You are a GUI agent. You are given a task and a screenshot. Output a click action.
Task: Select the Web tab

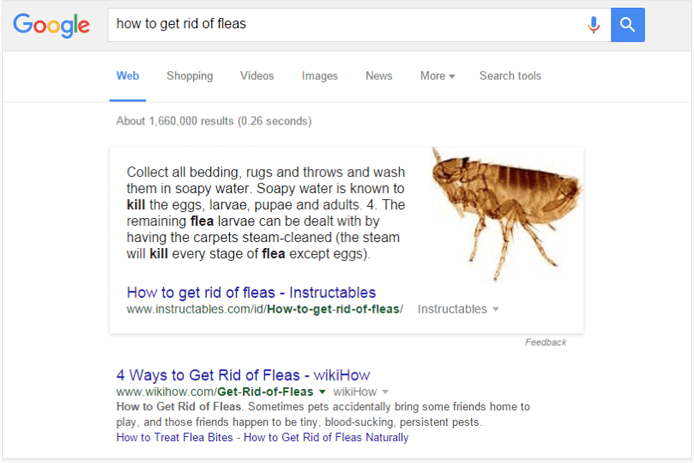(x=127, y=76)
